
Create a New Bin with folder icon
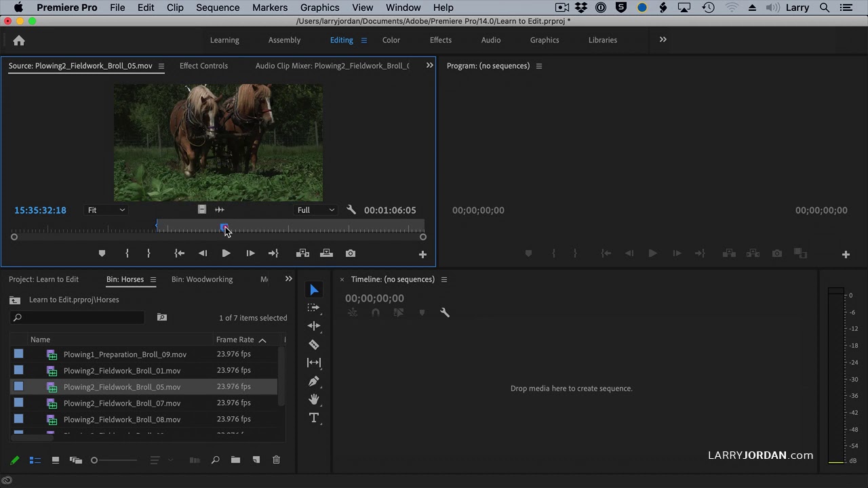(x=235, y=460)
